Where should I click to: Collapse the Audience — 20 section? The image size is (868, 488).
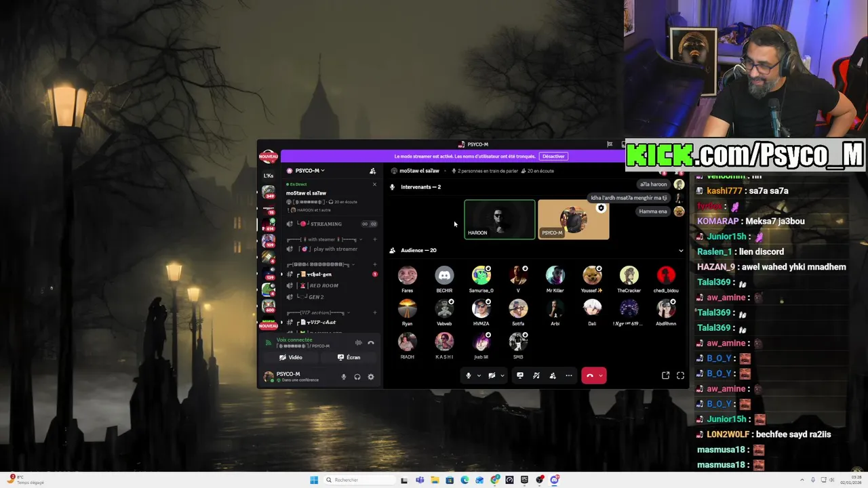click(x=681, y=251)
